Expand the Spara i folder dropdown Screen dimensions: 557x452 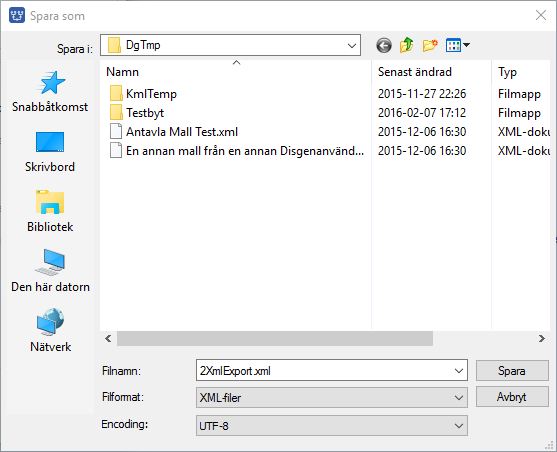[x=230, y=45]
